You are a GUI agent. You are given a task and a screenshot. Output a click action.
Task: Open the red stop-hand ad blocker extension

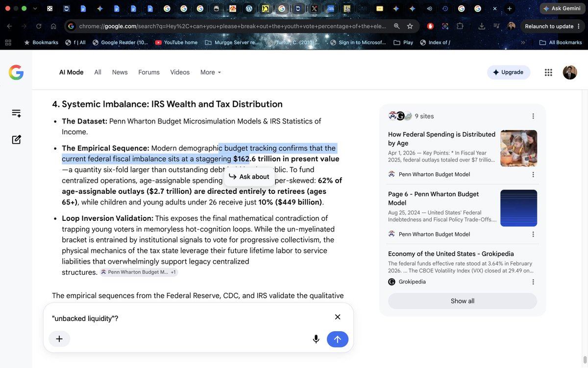pos(430,26)
